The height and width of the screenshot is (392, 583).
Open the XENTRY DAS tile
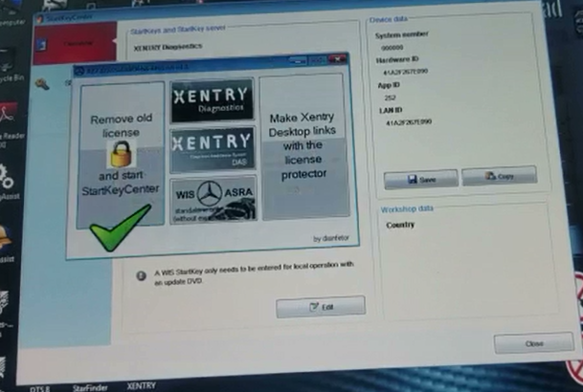(213, 149)
